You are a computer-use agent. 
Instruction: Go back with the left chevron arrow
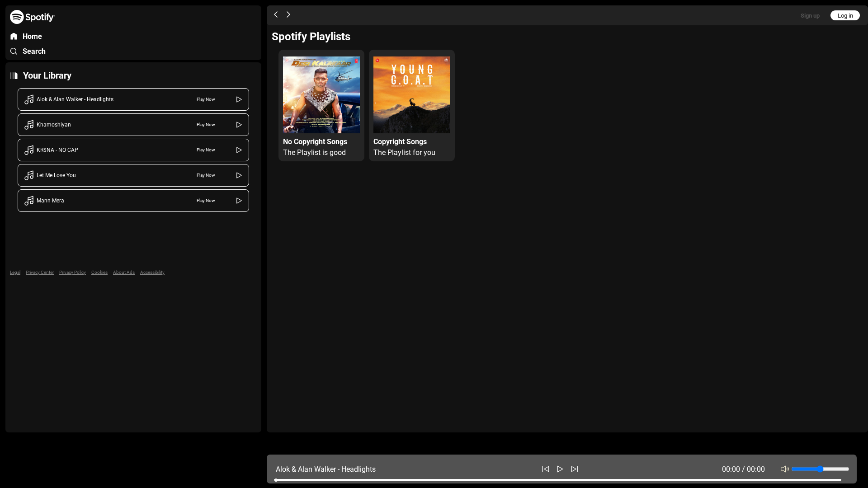click(276, 14)
